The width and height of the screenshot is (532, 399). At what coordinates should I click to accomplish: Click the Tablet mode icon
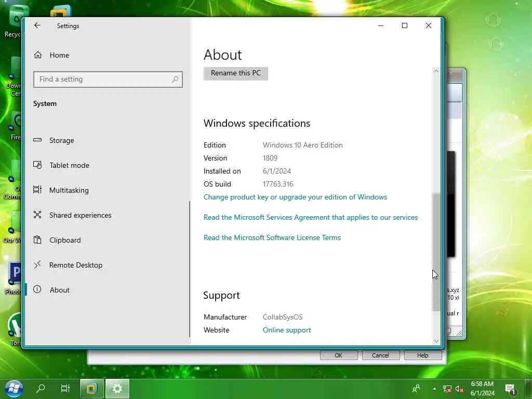(37, 165)
